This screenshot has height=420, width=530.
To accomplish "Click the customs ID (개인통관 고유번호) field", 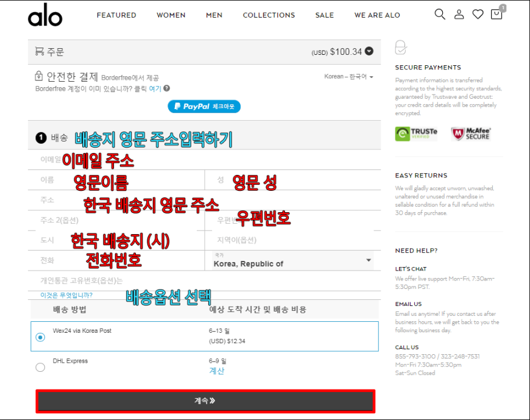I will (x=204, y=280).
